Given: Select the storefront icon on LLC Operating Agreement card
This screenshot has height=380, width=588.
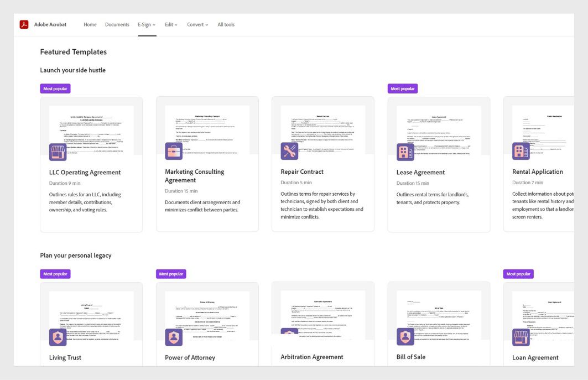Looking at the screenshot, I should 58,150.
